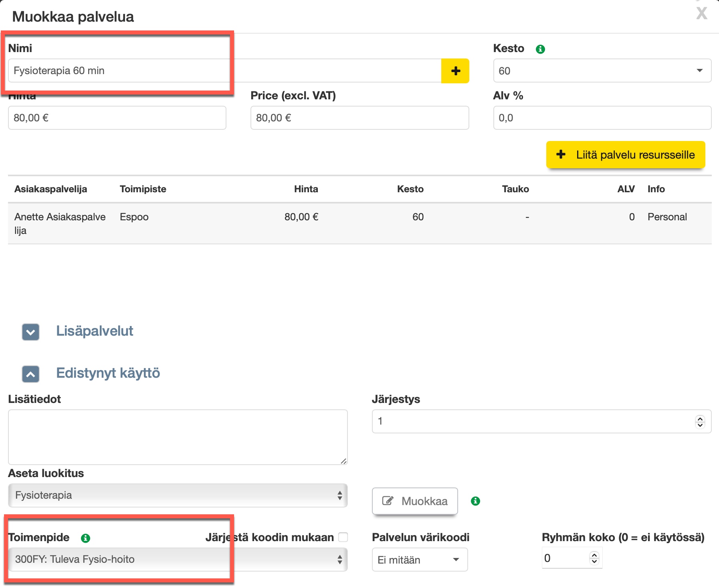The width and height of the screenshot is (719, 588).
Task: Open the Toimenpide 300FY dropdown
Action: (178, 560)
